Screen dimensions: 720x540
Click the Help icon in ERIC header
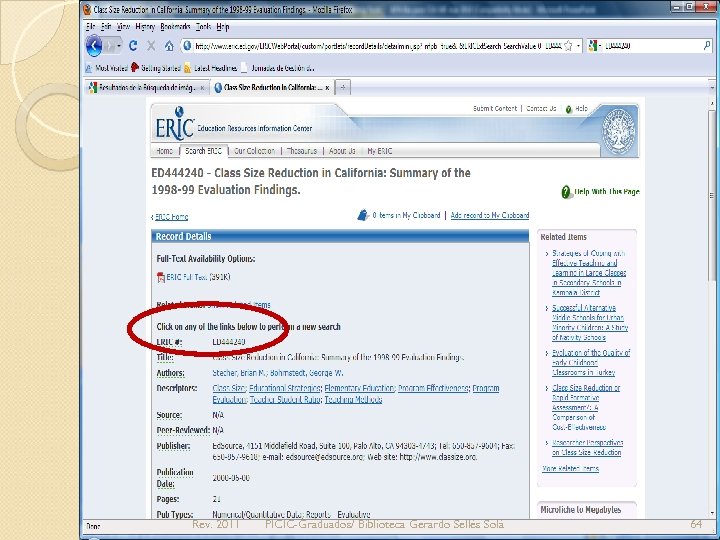click(x=569, y=109)
